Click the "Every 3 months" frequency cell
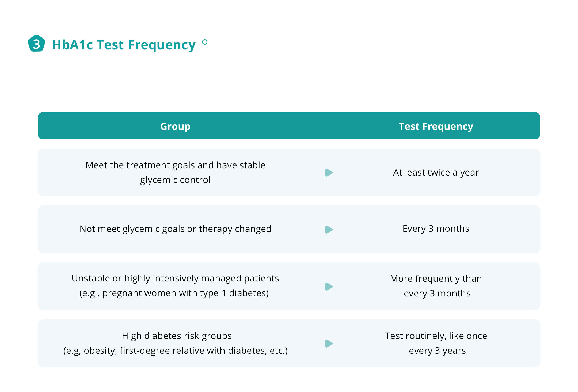This screenshot has width=578, height=392. point(436,229)
